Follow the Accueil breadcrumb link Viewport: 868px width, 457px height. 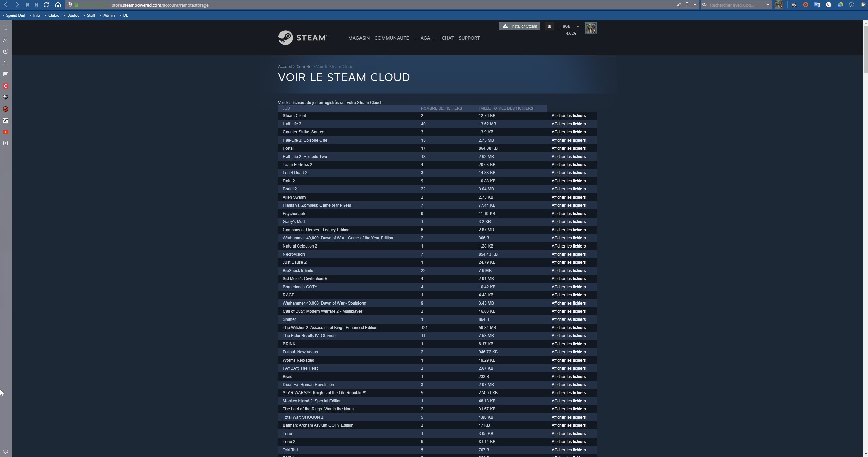click(285, 66)
